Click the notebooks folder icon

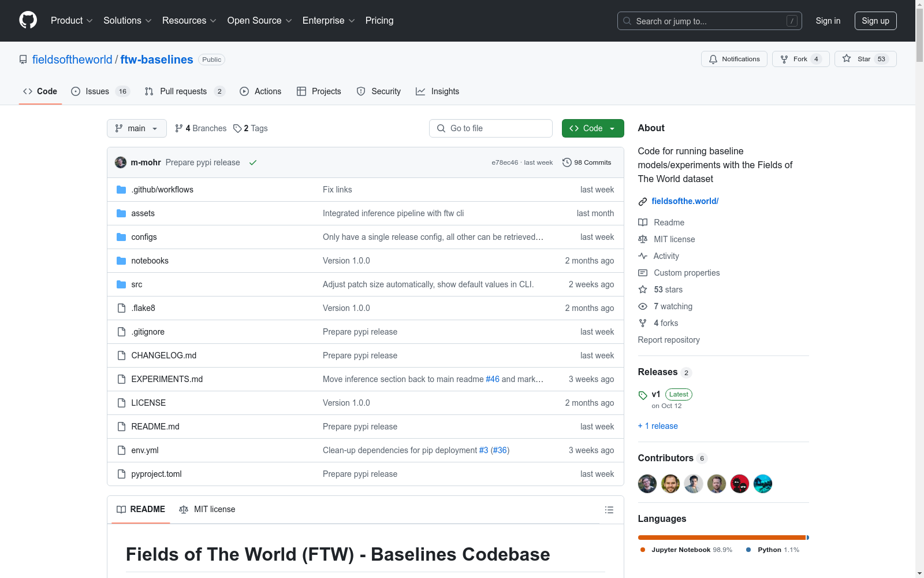121,261
